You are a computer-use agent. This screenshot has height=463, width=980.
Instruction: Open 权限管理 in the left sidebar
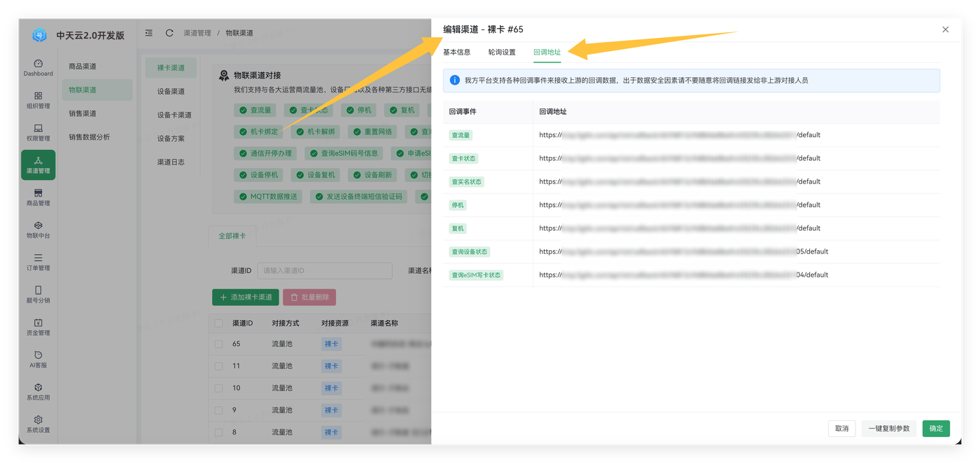coord(38,132)
